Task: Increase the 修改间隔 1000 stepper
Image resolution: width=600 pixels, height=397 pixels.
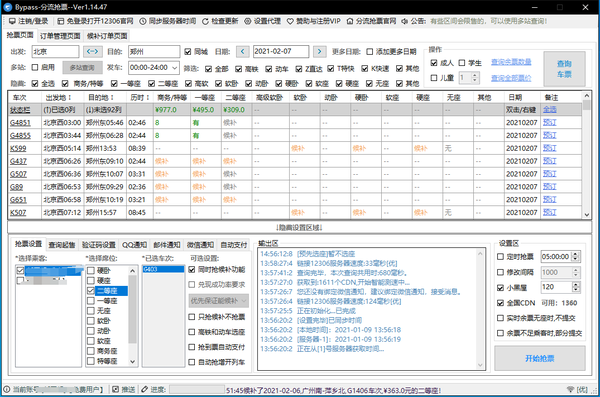Action: (576, 270)
